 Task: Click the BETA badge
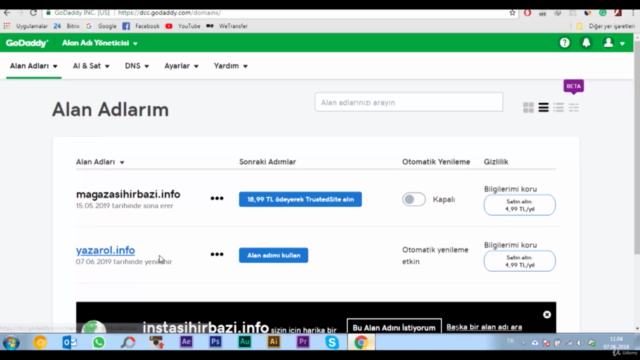click(x=573, y=86)
